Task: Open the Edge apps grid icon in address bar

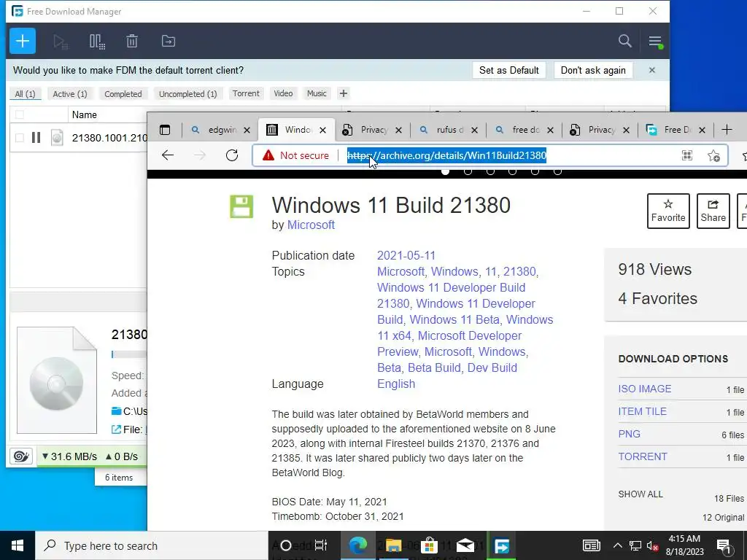Action: [x=687, y=155]
